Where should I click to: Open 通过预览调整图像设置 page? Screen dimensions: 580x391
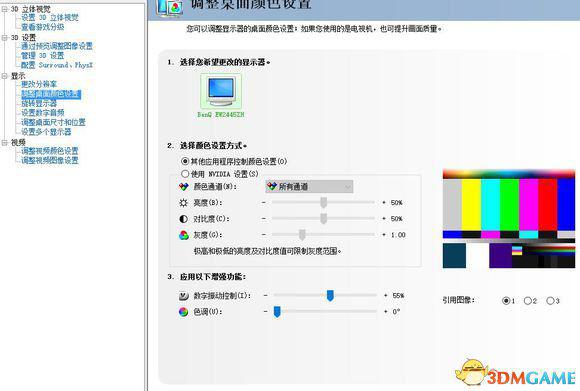(57, 46)
